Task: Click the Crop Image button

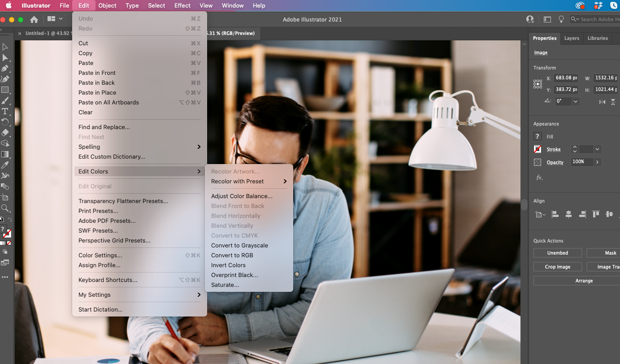Action: pos(557,267)
